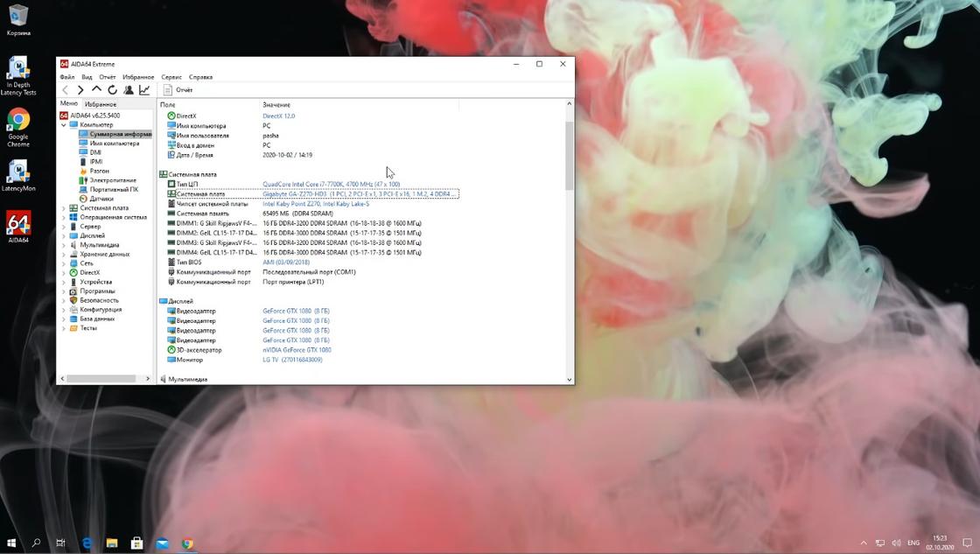The height and width of the screenshot is (554, 980).
Task: Select Суммарная информация in the tree
Action: pyautogui.click(x=115, y=134)
